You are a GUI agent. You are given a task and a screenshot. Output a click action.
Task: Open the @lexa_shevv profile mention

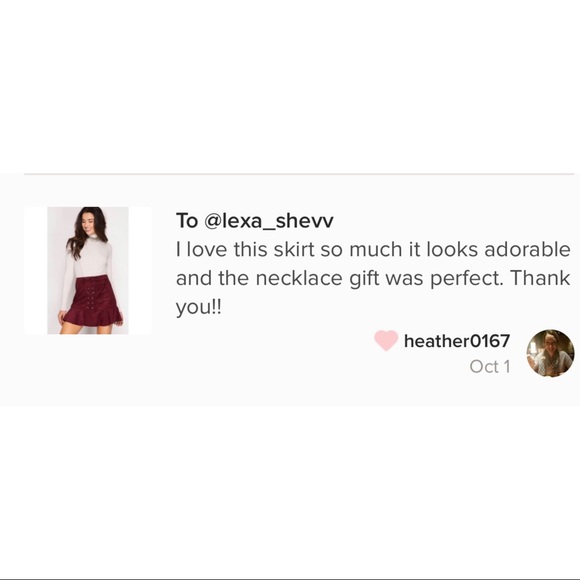click(x=269, y=220)
